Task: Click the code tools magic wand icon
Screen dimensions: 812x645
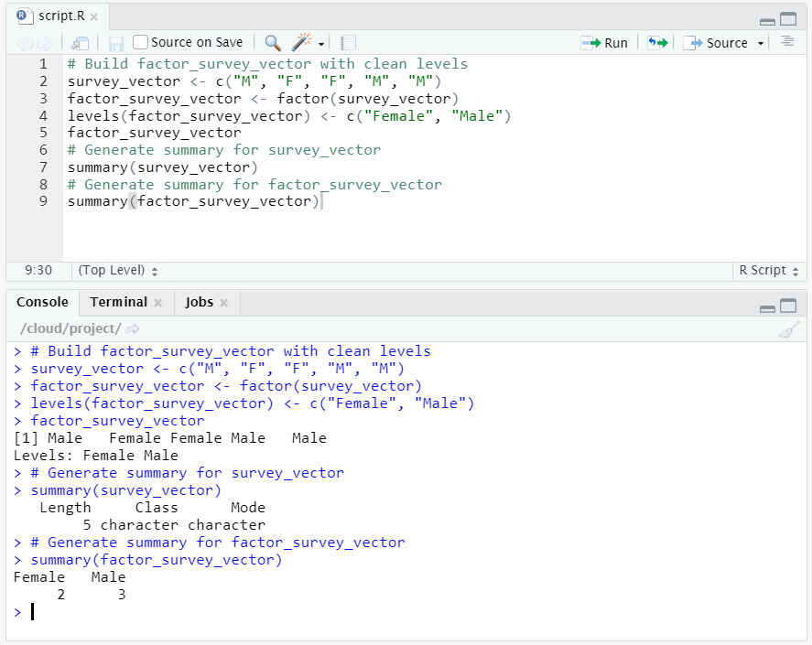Action: pyautogui.click(x=298, y=42)
